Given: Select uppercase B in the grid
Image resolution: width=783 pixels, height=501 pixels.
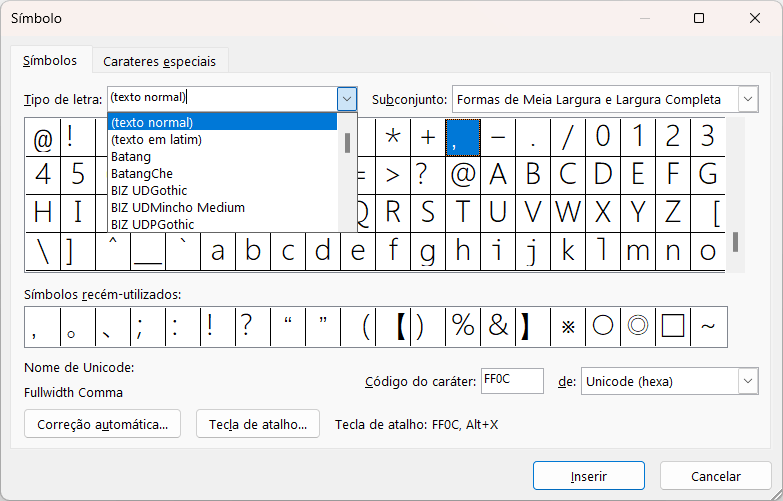Looking at the screenshot, I should coord(533,175).
